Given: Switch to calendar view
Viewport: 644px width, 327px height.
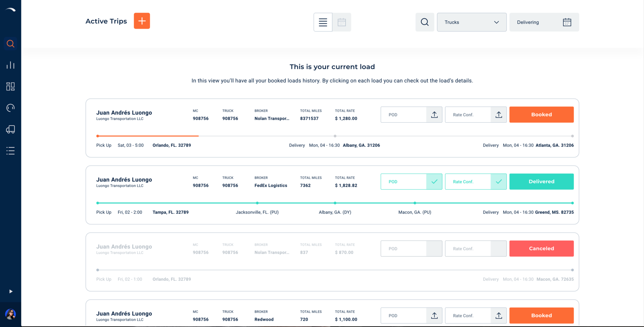Looking at the screenshot, I should click(x=342, y=22).
